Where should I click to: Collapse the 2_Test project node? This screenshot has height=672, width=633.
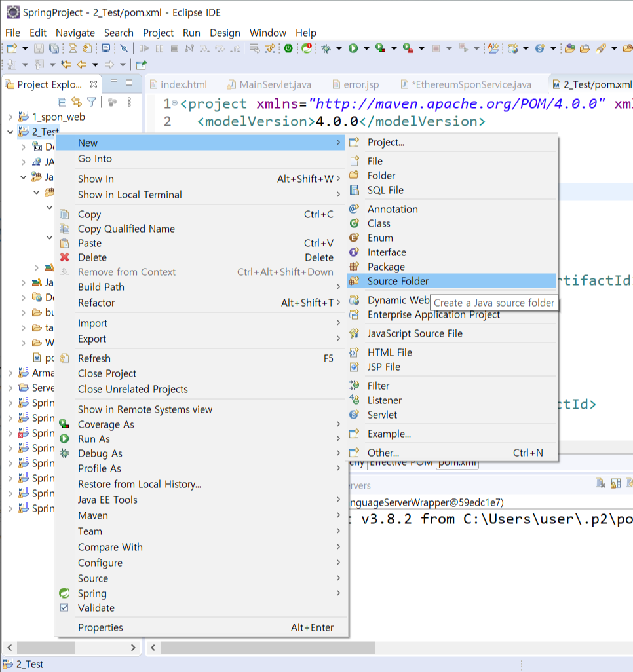click(10, 132)
